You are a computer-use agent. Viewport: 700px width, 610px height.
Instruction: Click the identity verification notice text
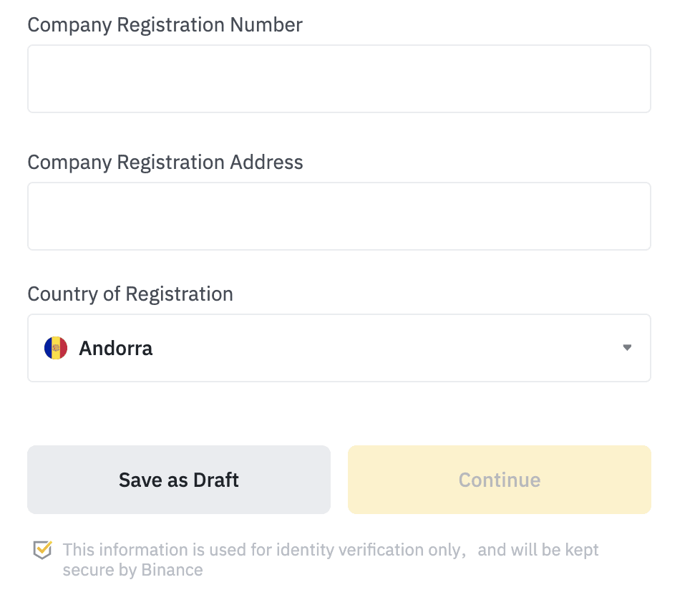pos(331,560)
